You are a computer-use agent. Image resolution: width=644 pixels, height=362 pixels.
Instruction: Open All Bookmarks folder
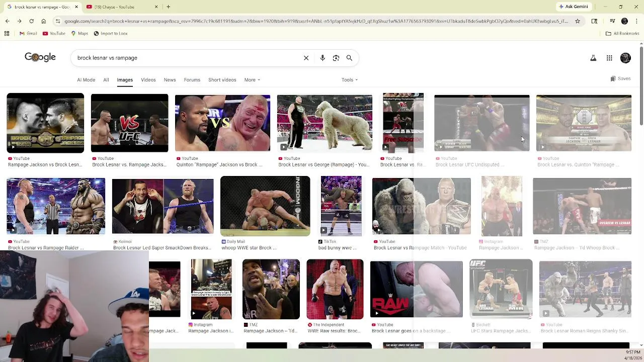point(622,33)
